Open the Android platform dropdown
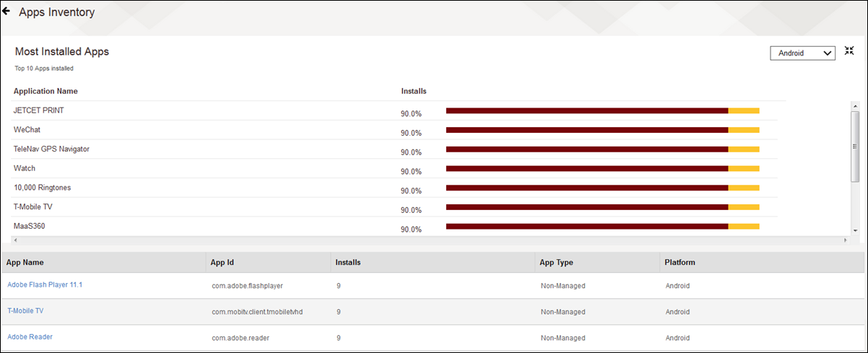The height and width of the screenshot is (353, 868). [803, 53]
